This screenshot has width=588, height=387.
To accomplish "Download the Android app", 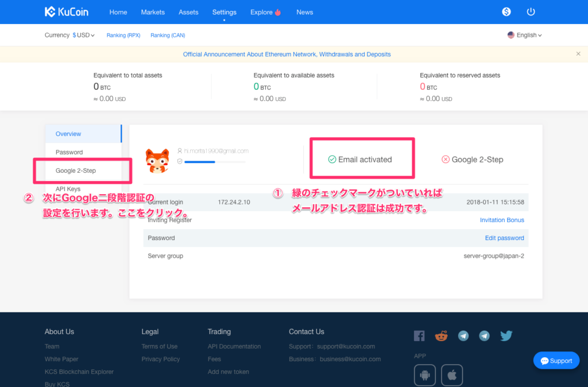I will (425, 375).
